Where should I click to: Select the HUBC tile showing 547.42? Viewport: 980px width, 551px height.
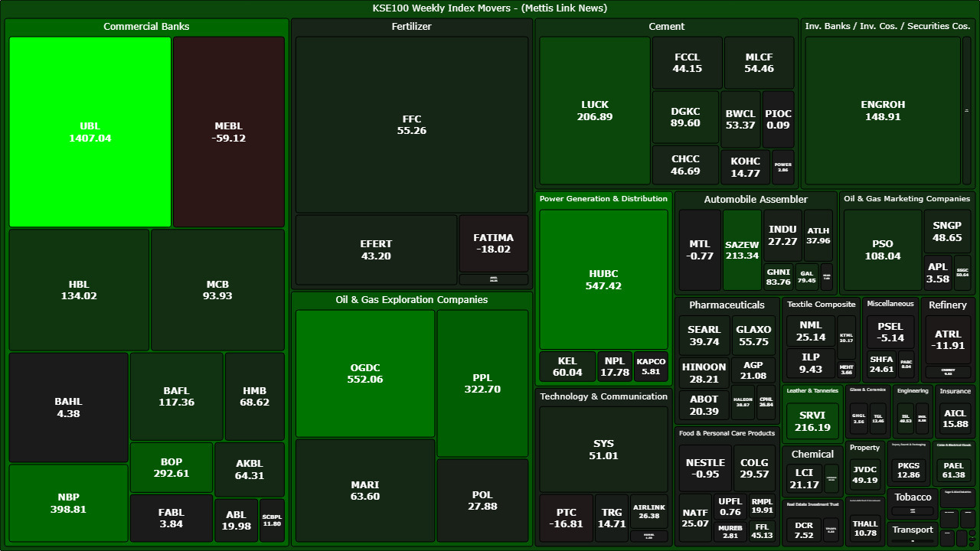coord(603,279)
